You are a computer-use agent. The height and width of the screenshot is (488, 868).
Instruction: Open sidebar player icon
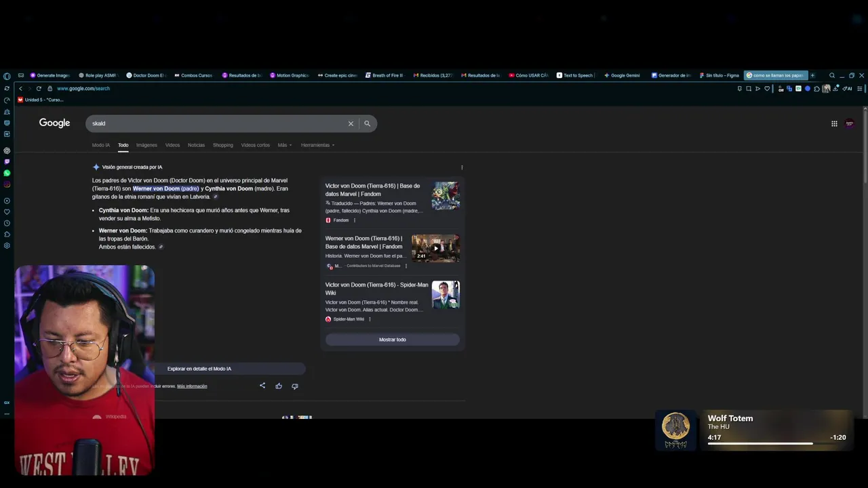coord(7,201)
